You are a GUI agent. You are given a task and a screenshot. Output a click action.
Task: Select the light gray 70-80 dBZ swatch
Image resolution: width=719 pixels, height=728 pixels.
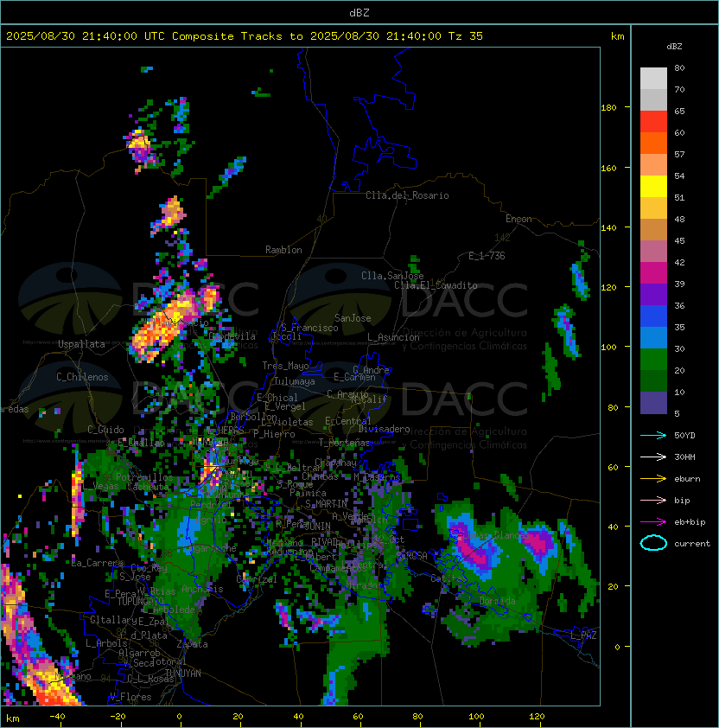653,79
